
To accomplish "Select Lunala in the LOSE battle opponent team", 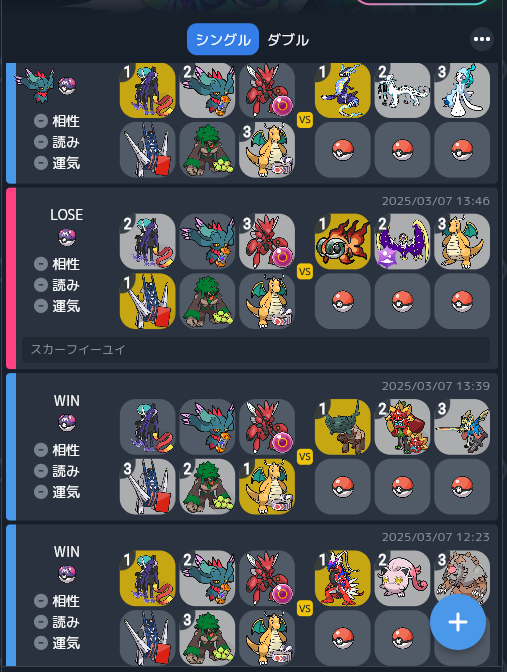I will [402, 242].
